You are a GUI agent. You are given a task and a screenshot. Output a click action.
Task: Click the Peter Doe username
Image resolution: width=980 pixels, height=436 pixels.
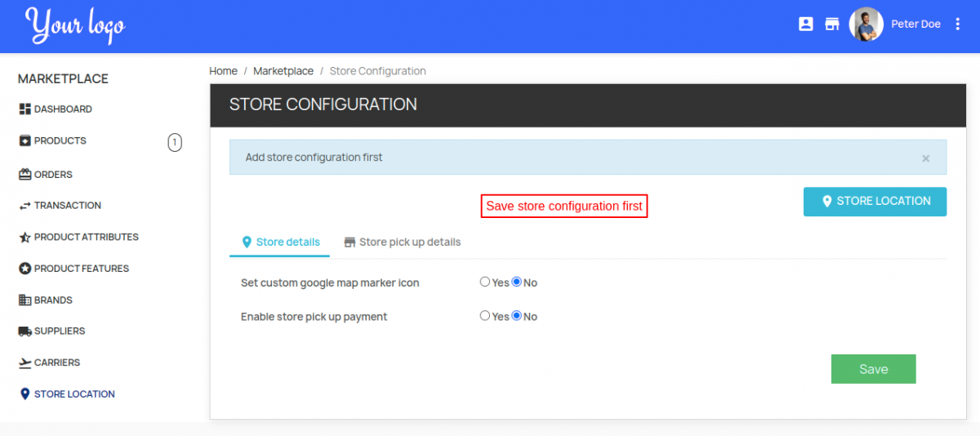point(915,24)
